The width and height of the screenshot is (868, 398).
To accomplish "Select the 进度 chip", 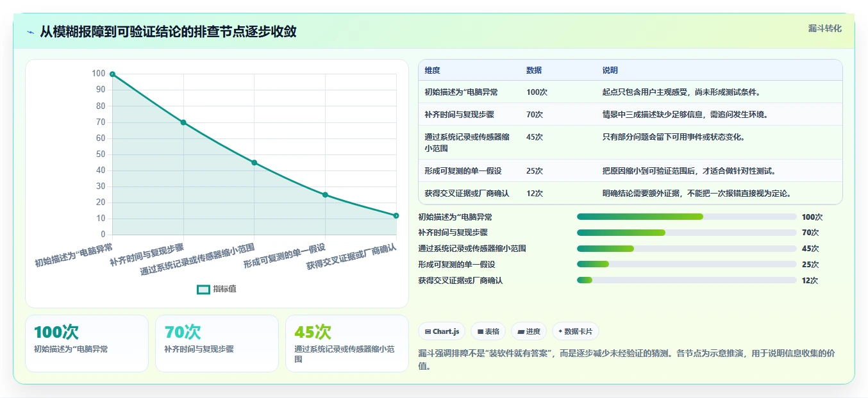I will tap(529, 331).
